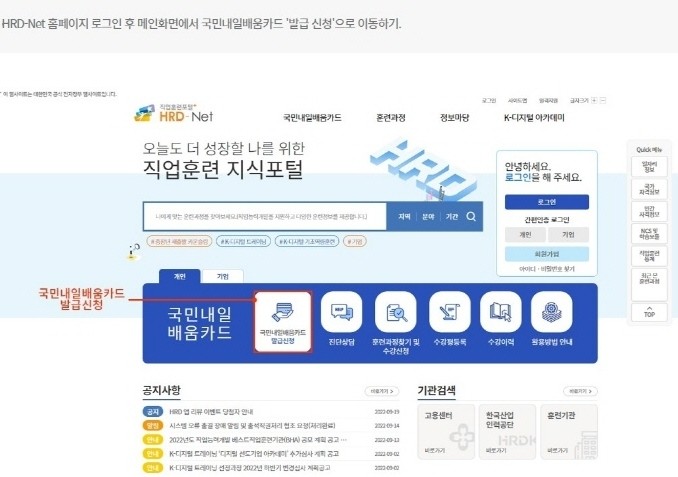
Task: Open the 분야 search filter
Action: pyautogui.click(x=428, y=216)
